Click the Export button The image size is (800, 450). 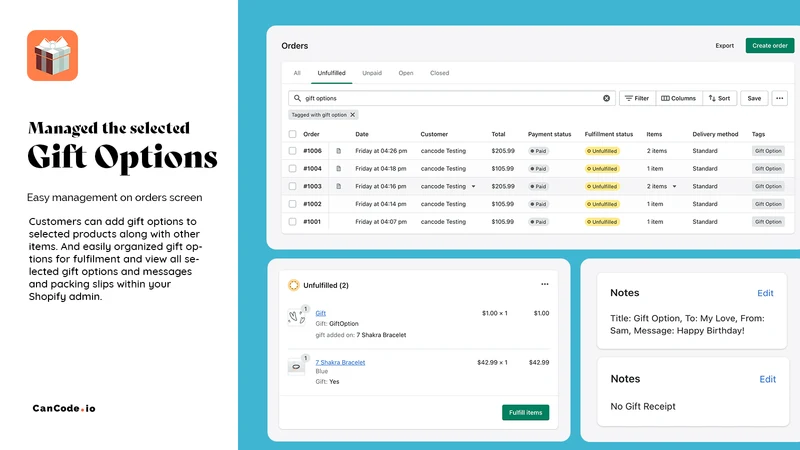724,45
